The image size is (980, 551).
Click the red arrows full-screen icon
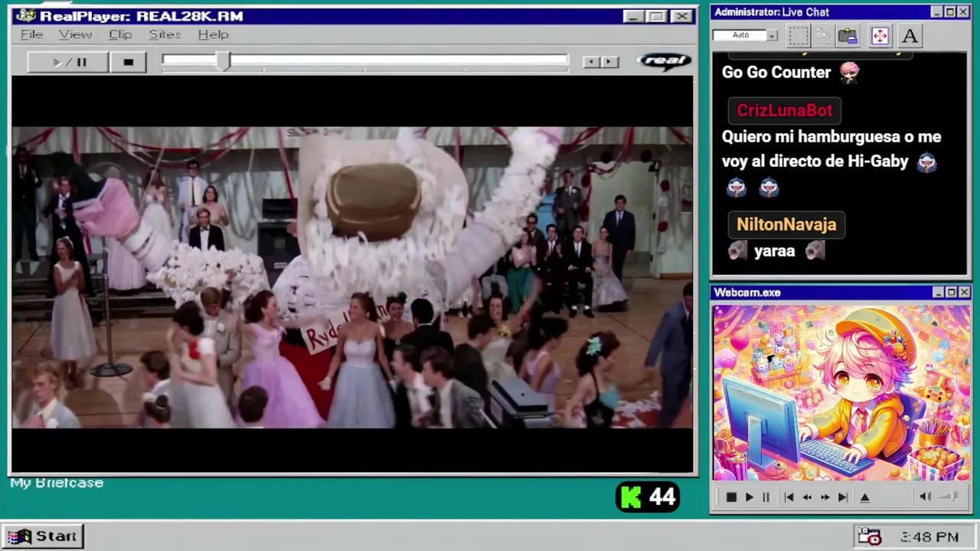point(879,35)
